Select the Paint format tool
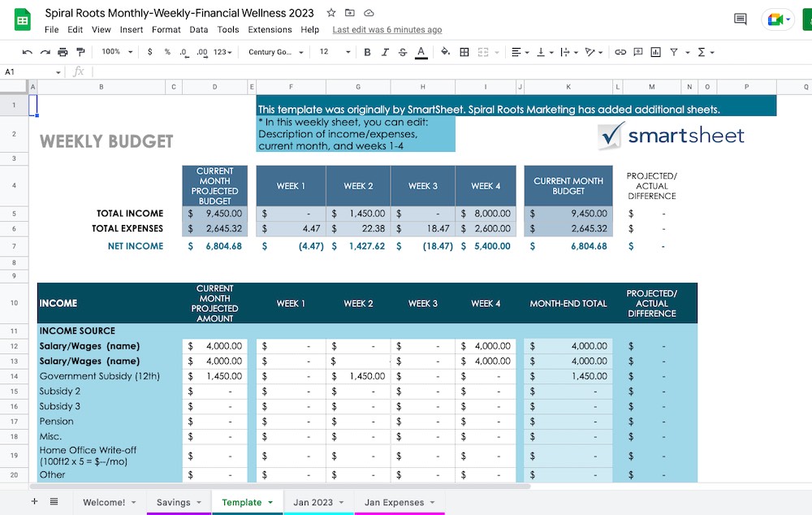812x515 pixels. [x=80, y=52]
